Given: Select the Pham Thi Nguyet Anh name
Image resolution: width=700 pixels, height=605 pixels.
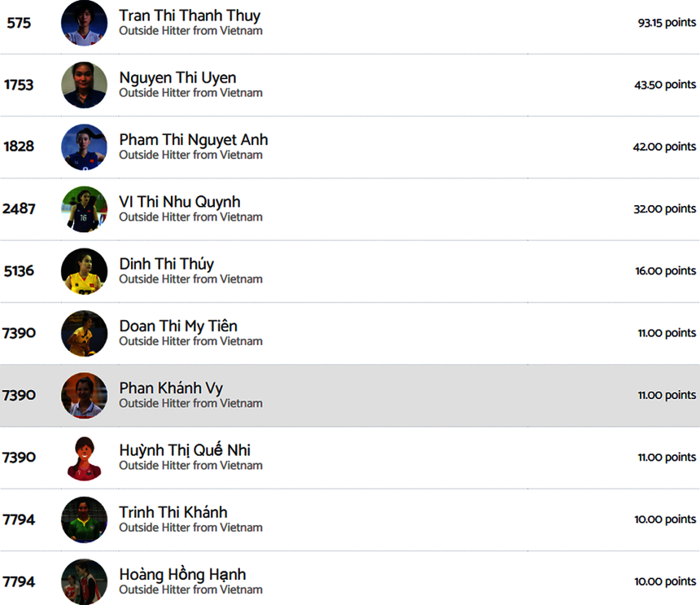Looking at the screenshot, I should coord(193,140).
